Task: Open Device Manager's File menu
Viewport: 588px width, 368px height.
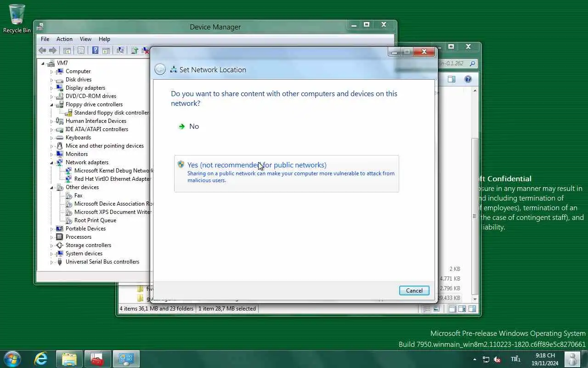Action: coord(45,39)
